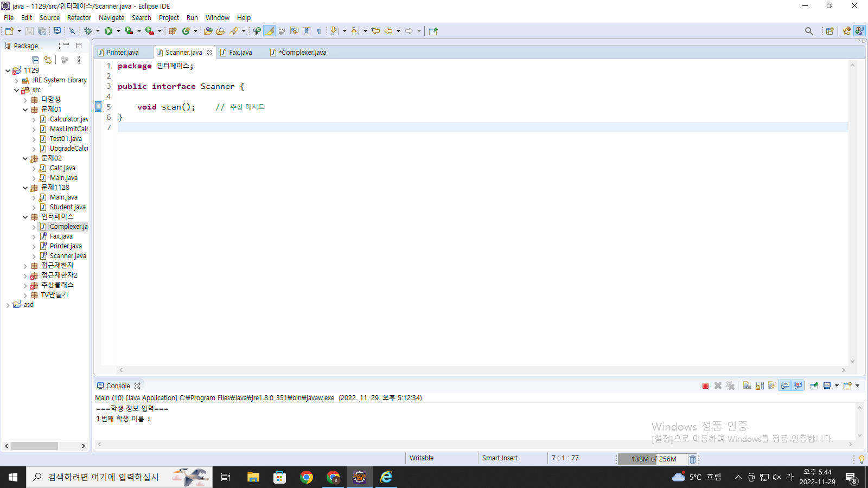Screen dimensions: 868x488
Task: Toggle Link with Editor in Package Explorer
Action: click(48, 60)
